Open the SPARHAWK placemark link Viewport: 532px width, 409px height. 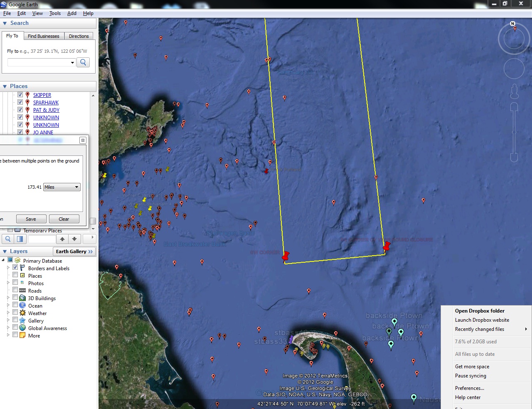click(x=46, y=103)
